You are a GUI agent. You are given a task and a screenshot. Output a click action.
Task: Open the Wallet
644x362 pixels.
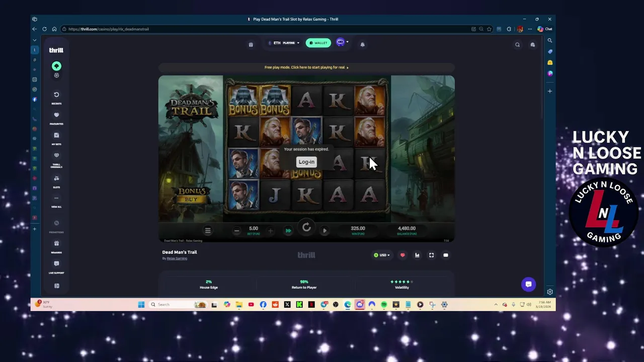(x=318, y=43)
